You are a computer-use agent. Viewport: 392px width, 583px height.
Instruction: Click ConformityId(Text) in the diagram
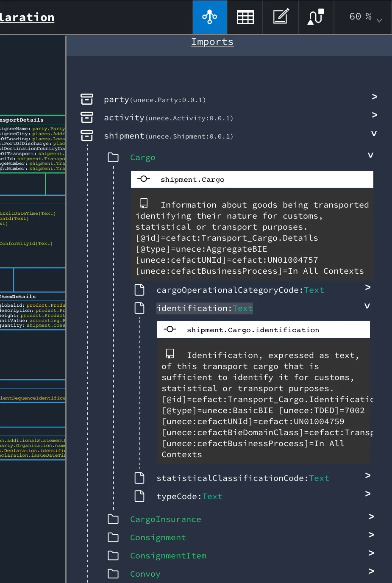pos(26,244)
